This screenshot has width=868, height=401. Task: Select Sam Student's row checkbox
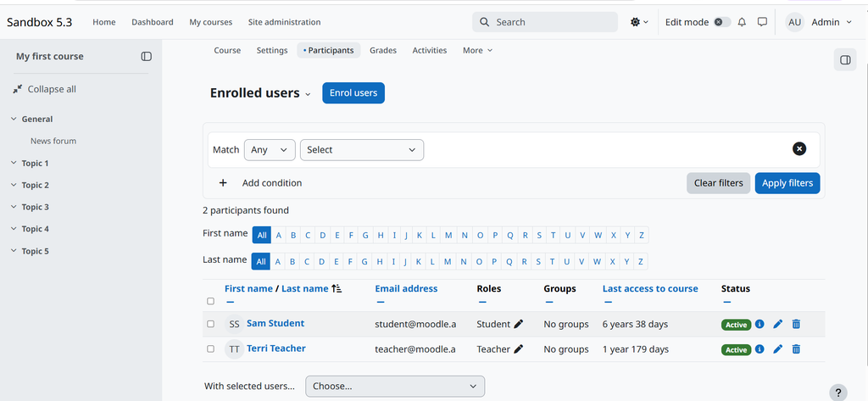(210, 324)
